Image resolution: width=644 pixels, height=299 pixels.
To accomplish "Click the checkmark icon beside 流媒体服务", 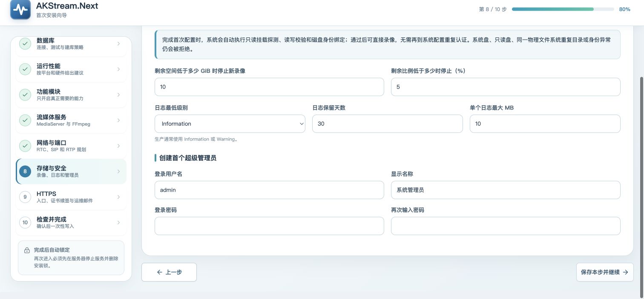I will [25, 120].
